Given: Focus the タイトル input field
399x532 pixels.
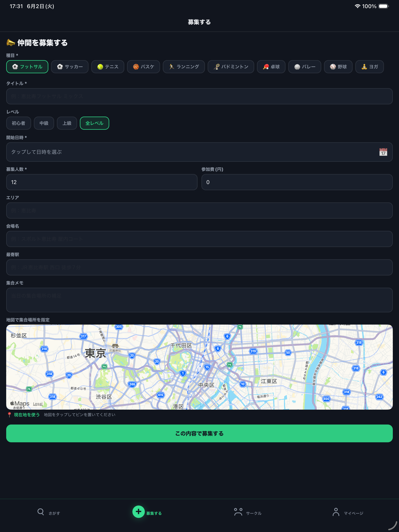Looking at the screenshot, I should 199,96.
